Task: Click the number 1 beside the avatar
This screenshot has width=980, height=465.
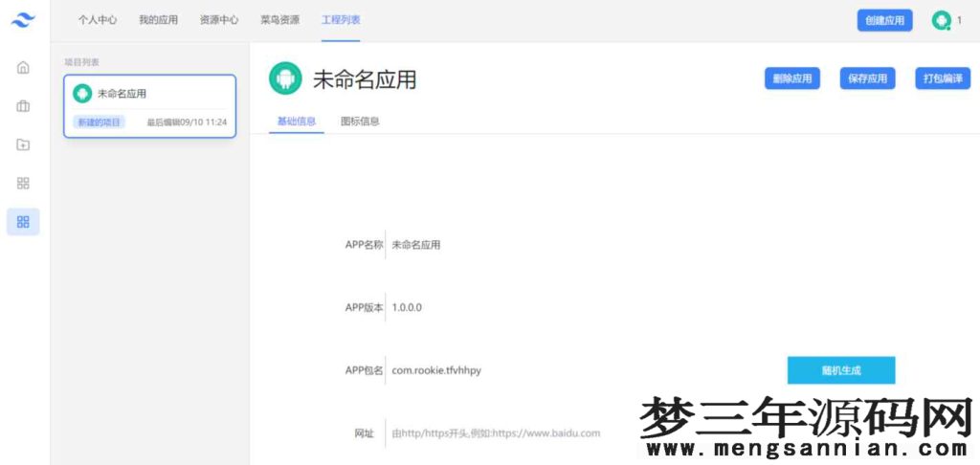Action: click(959, 21)
